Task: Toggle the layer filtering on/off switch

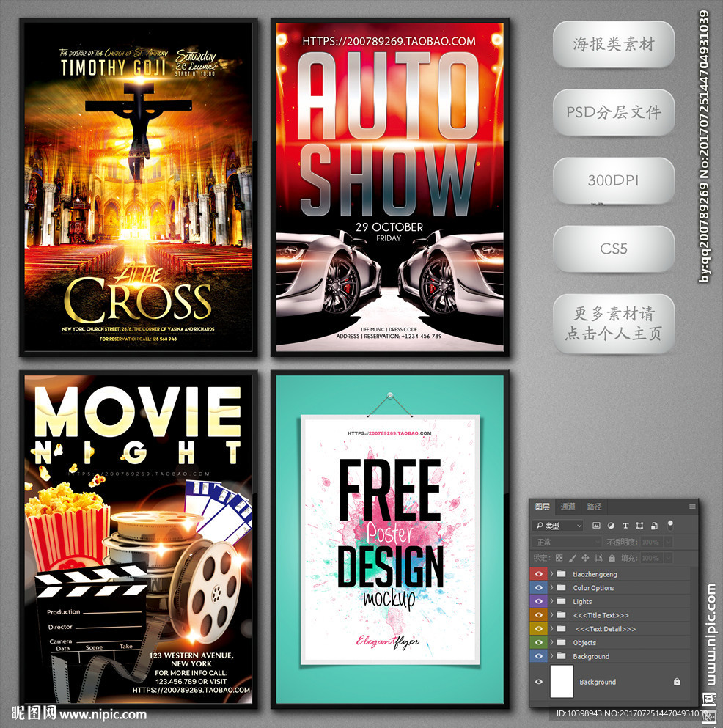Action: pos(670,525)
